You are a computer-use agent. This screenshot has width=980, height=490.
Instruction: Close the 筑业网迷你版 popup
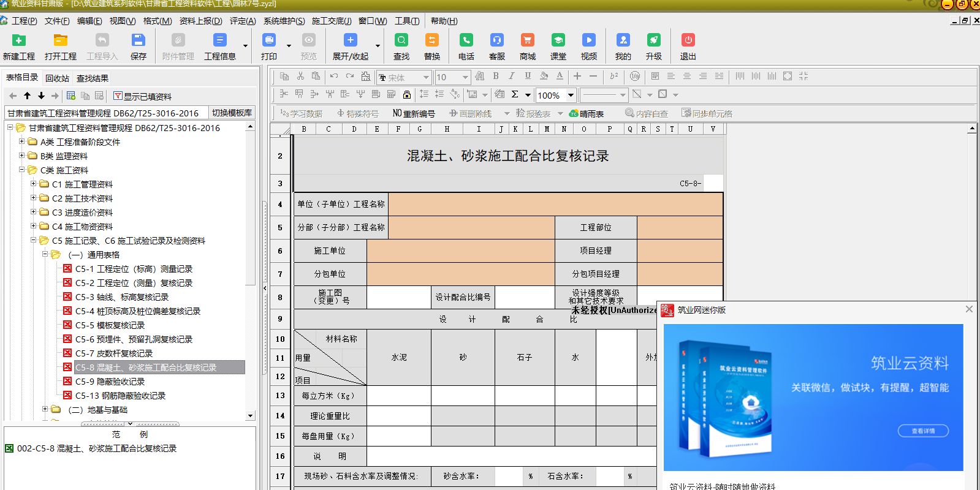tap(969, 309)
